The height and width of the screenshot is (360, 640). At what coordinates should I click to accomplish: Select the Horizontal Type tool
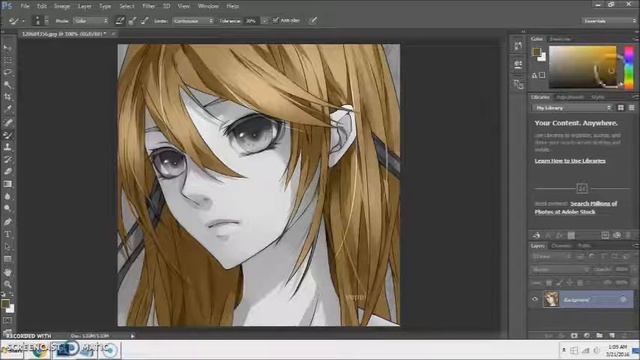[x=7, y=234]
